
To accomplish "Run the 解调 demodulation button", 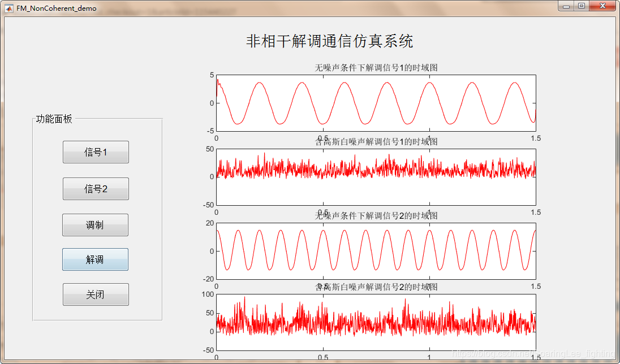I will point(95,259).
